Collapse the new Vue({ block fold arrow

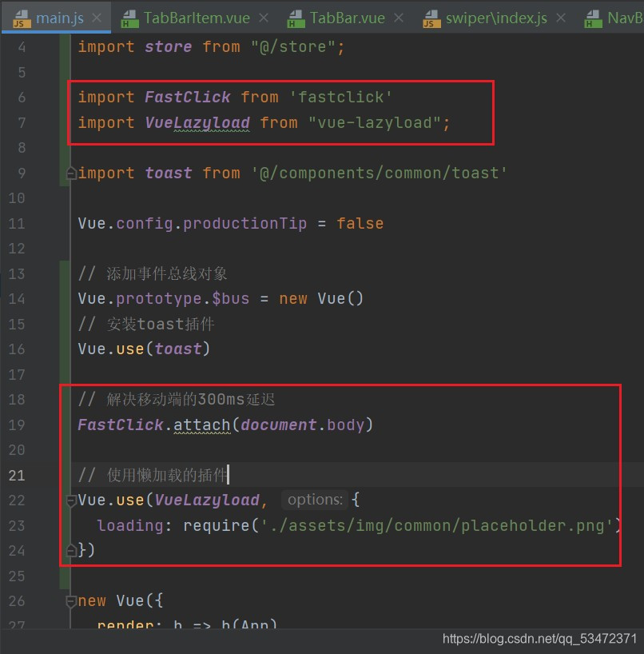point(69,600)
